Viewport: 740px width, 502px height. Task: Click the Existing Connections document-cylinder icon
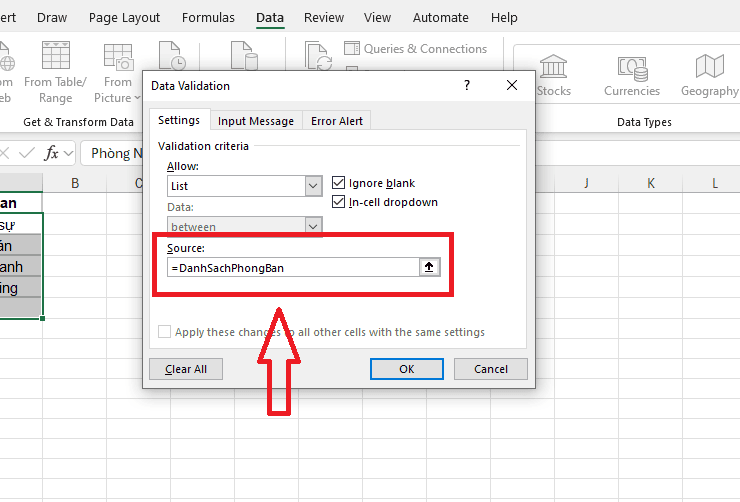coord(244,56)
